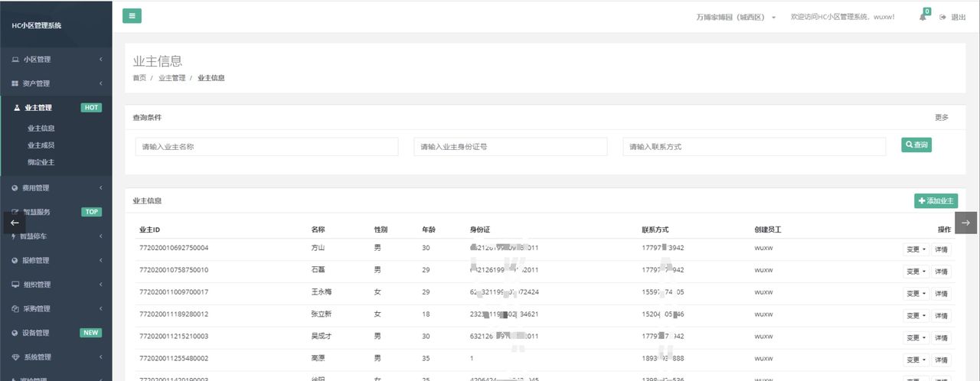Click the 更多 link in query conditions

(942, 118)
